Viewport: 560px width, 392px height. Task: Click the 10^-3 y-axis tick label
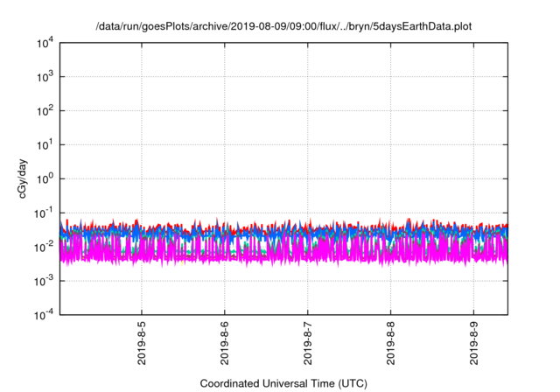(x=44, y=281)
